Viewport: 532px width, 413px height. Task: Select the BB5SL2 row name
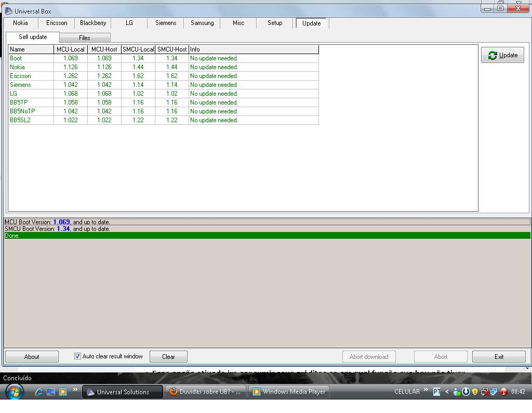20,120
